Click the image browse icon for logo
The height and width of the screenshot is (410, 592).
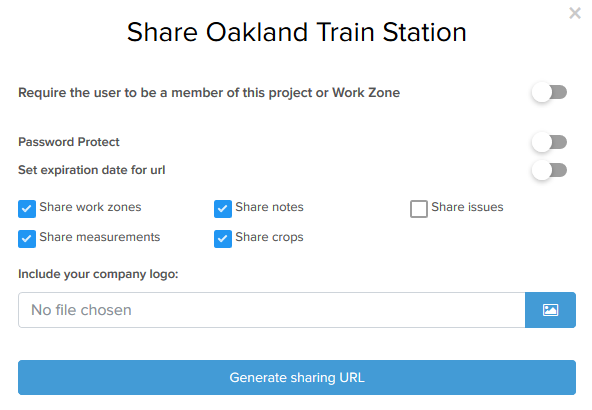tap(550, 310)
